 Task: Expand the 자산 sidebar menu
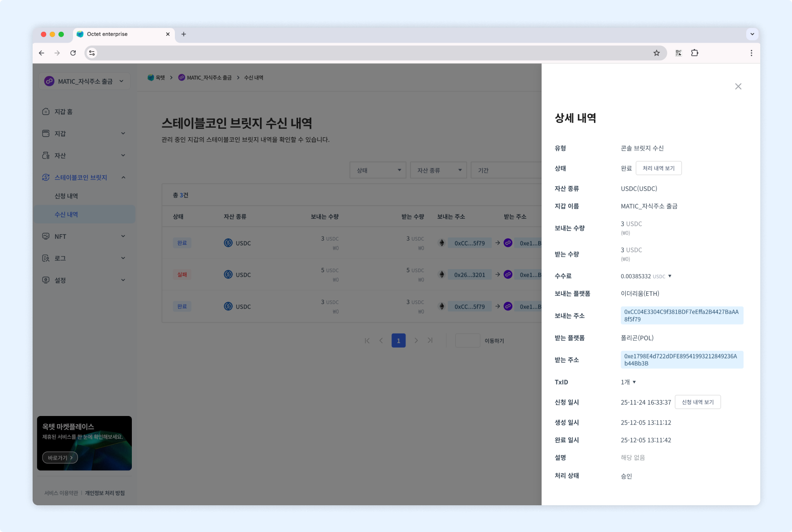pos(84,155)
